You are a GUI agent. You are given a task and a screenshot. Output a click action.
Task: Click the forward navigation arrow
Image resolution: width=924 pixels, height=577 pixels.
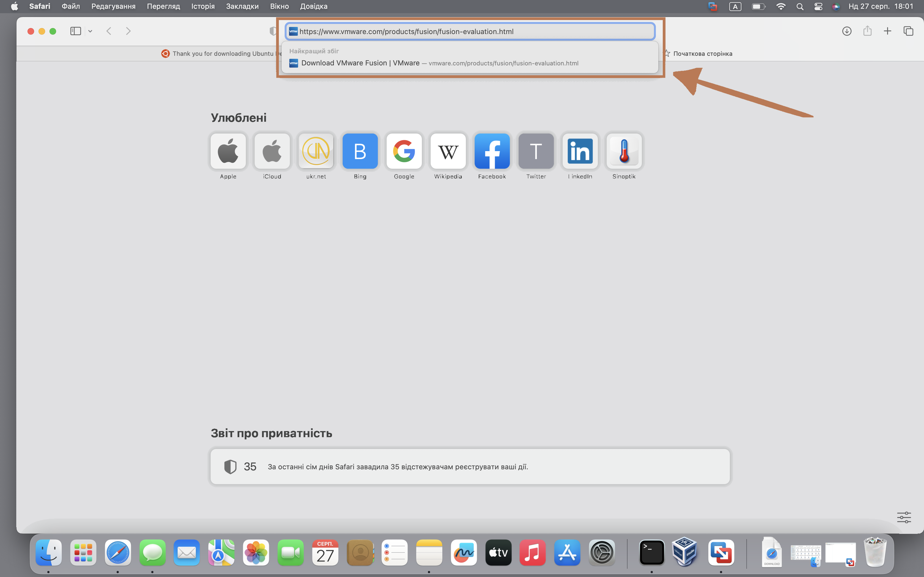pyautogui.click(x=128, y=31)
